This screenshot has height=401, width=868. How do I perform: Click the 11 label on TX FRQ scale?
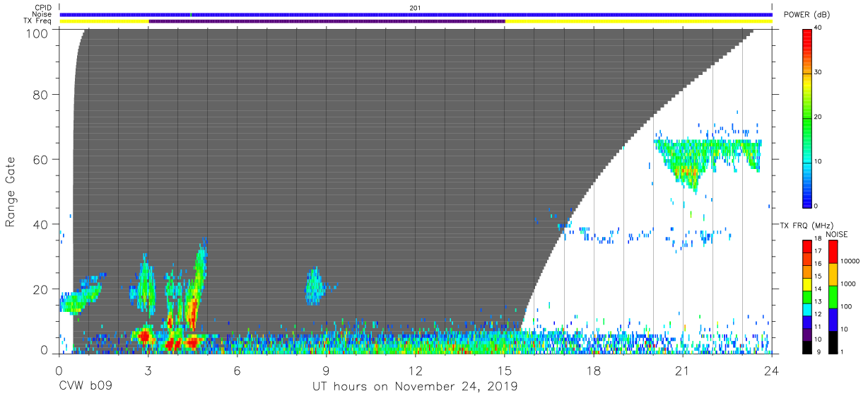(818, 327)
